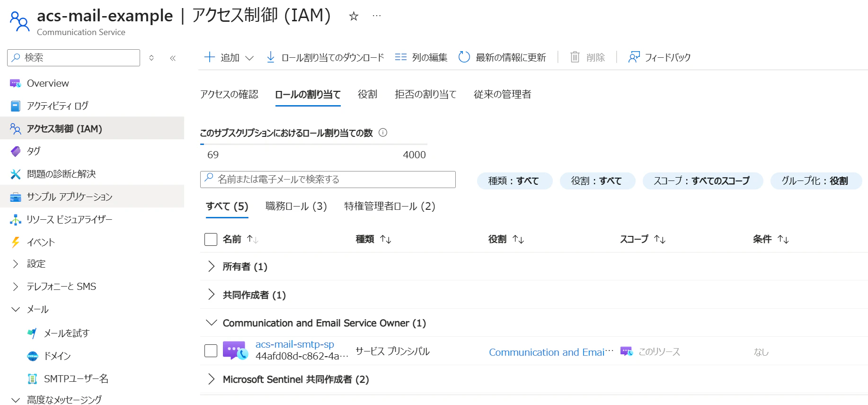Click 役割 : すべて filter pill

(x=597, y=181)
